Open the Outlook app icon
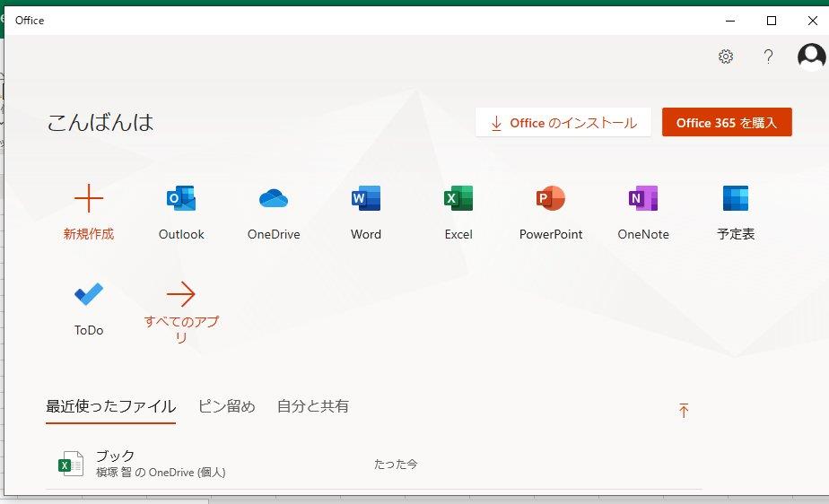The width and height of the screenshot is (829, 504). pos(181,198)
